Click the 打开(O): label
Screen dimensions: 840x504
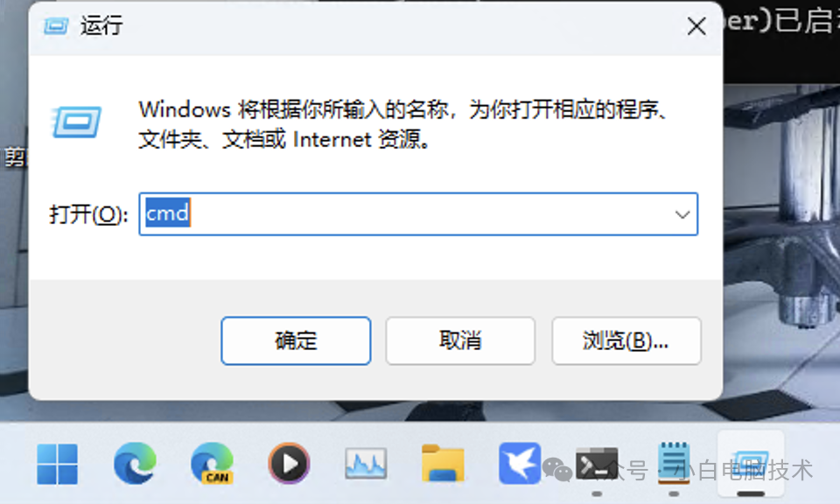pyautogui.click(x=88, y=214)
